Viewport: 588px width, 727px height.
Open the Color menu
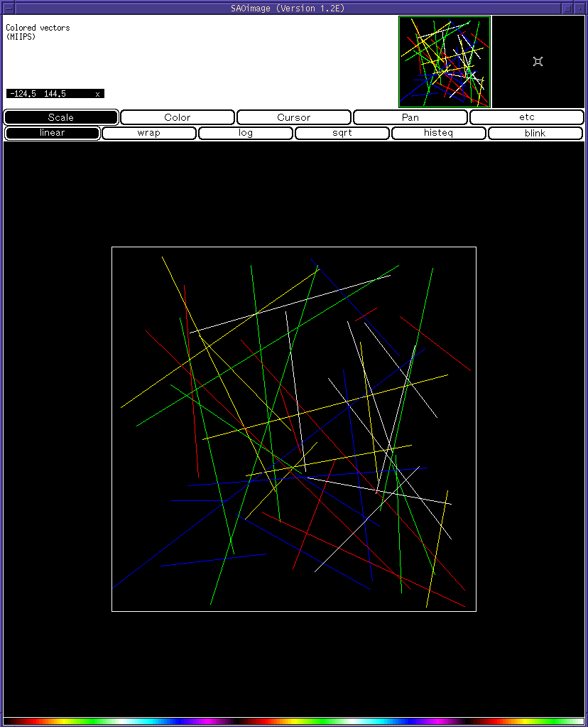[x=177, y=117]
